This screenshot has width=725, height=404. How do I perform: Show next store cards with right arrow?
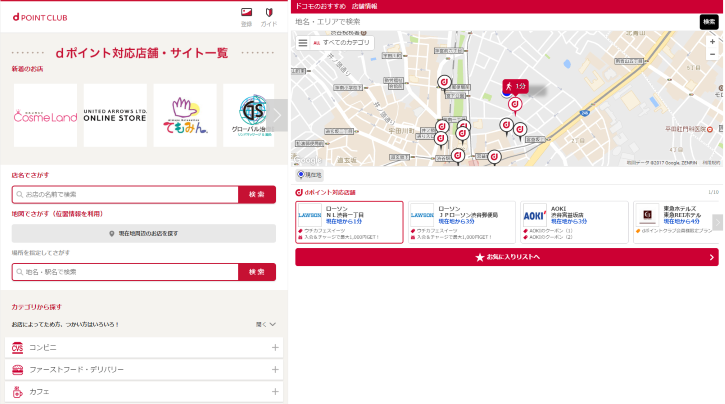tap(717, 222)
